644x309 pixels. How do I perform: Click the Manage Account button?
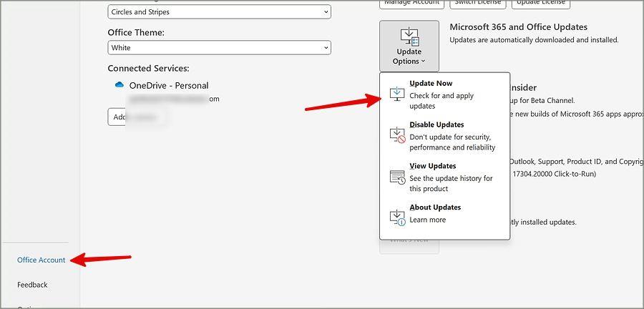412,2
